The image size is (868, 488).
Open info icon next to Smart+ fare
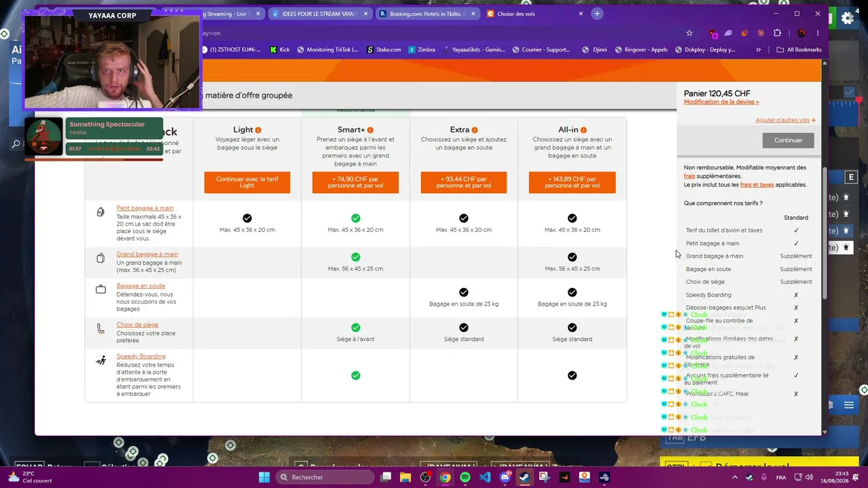pos(370,130)
